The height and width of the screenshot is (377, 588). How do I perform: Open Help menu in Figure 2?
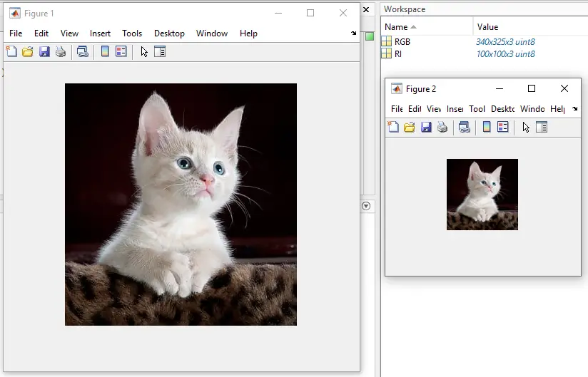[x=557, y=109]
